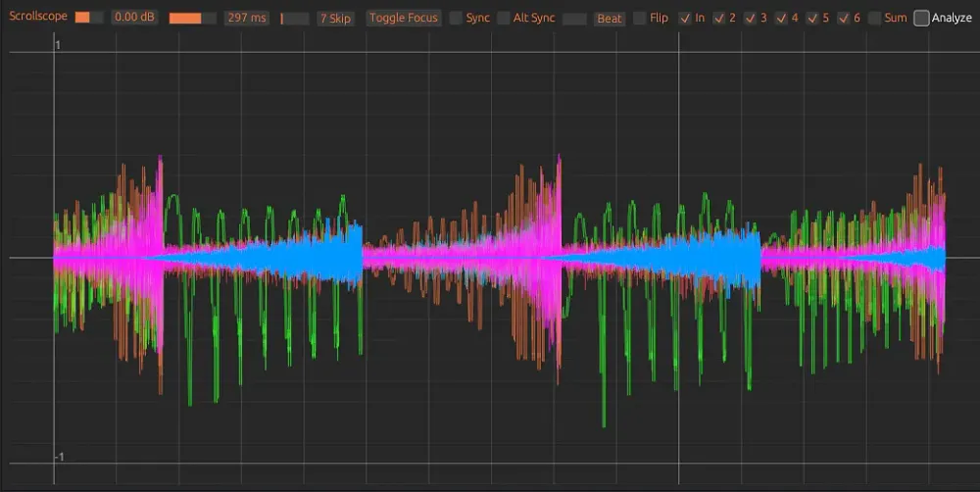Screen dimensions: 980x492
Task: Adjust the gain slider next to Scrollscope
Action: (x=89, y=19)
